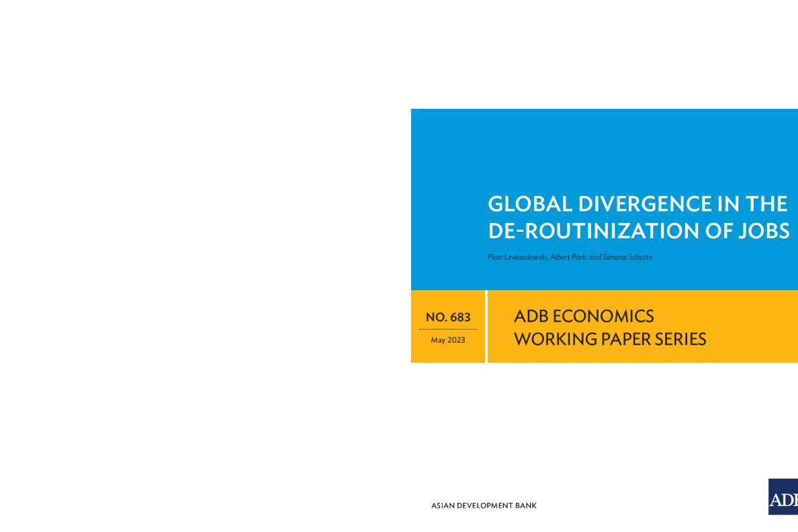Click the dotted line under NO. 683
The image size is (798, 532).
(x=448, y=329)
